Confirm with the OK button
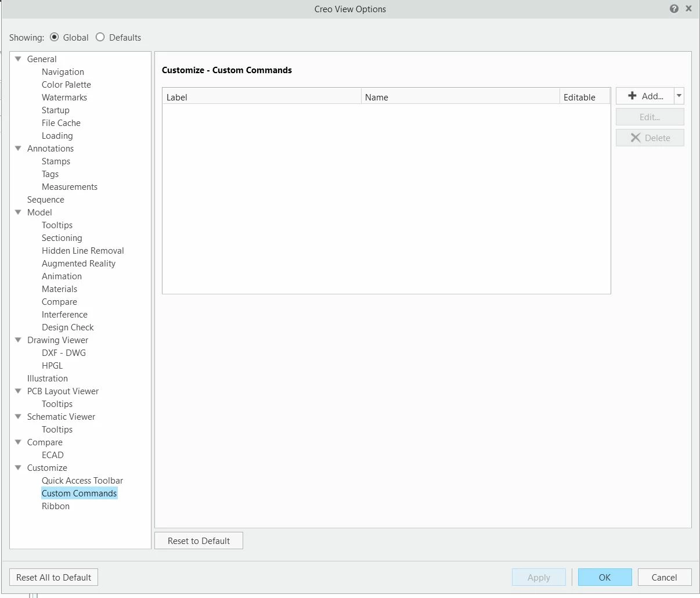700x598 pixels. pos(605,577)
